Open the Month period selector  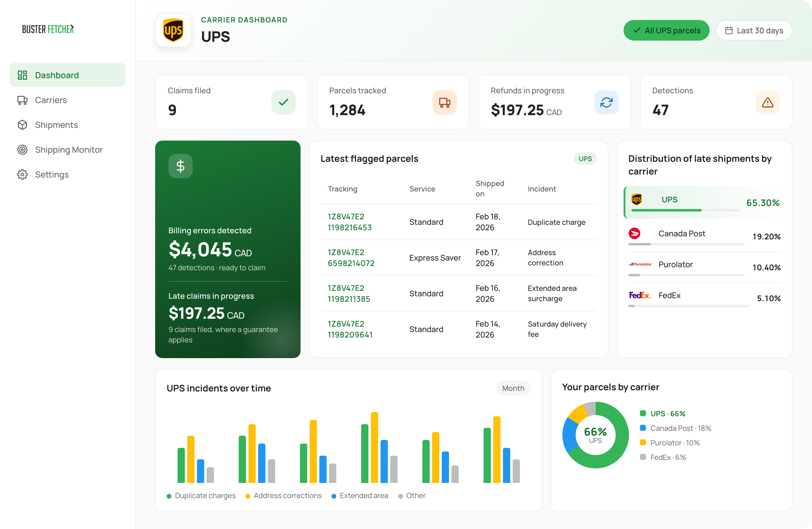coord(513,388)
